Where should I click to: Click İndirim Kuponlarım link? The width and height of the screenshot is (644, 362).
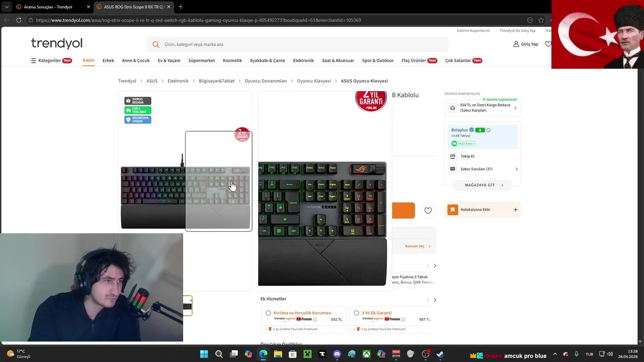[x=473, y=31]
